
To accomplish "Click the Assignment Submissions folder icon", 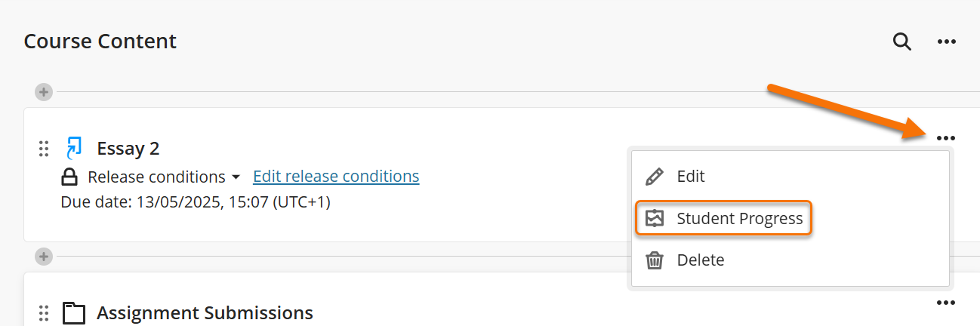I will tap(73, 312).
